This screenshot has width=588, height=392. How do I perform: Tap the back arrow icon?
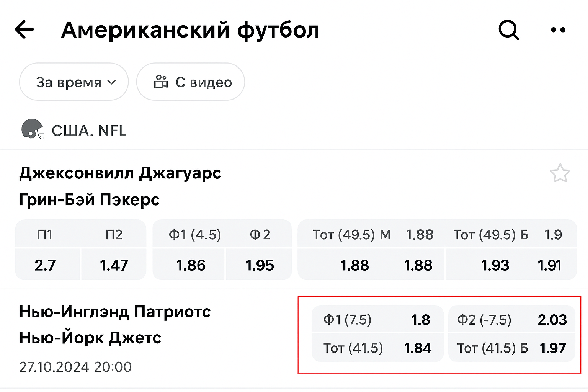[x=24, y=30]
